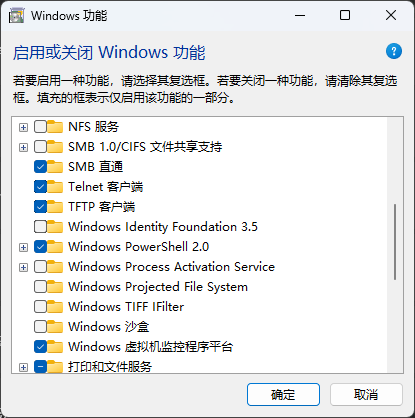Click the 打印和文件服务 folder icon
This screenshot has height=418, width=415.
click(55, 367)
